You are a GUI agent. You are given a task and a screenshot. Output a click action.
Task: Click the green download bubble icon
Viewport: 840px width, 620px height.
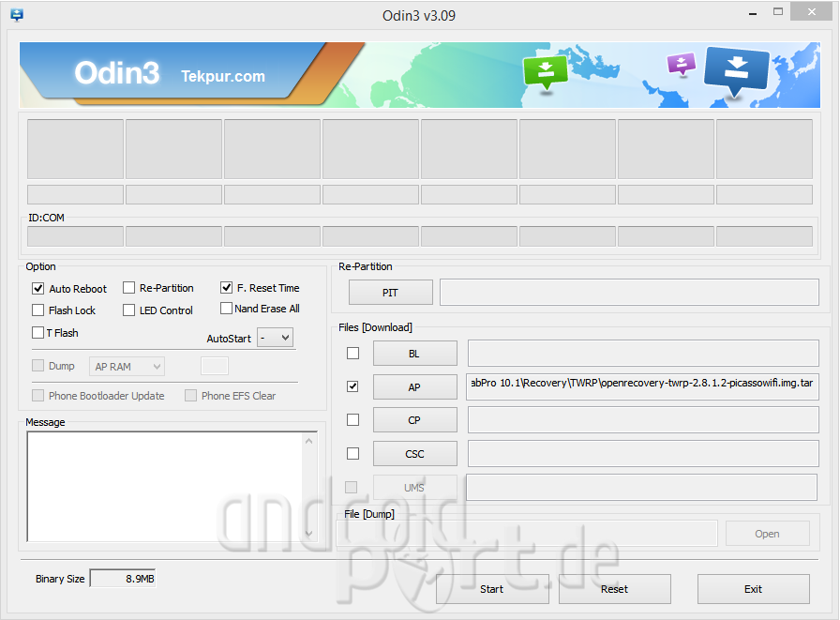pyautogui.click(x=546, y=71)
